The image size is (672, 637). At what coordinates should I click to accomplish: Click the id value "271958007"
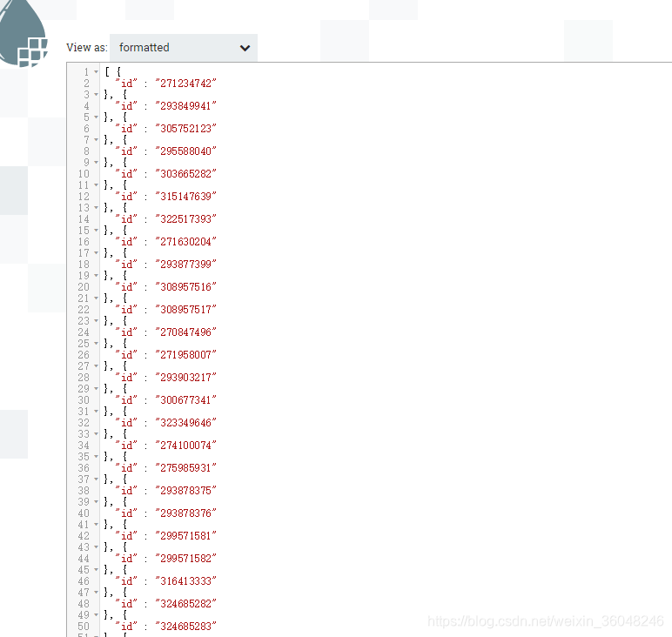point(186,355)
